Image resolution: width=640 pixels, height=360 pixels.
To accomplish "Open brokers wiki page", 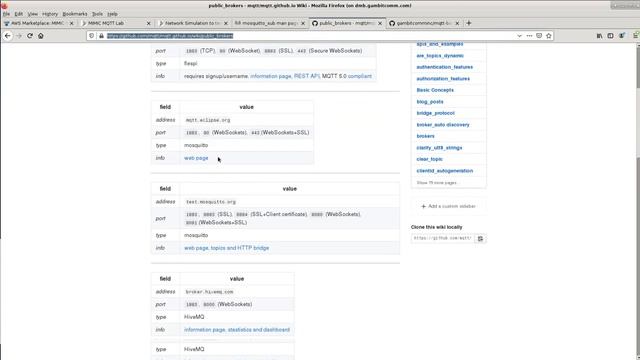I will tap(425, 136).
